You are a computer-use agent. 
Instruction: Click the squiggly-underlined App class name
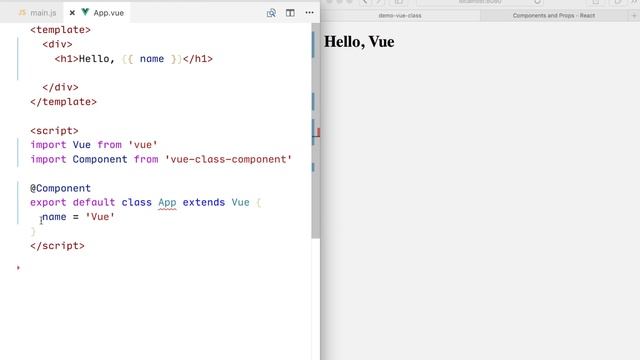point(167,202)
